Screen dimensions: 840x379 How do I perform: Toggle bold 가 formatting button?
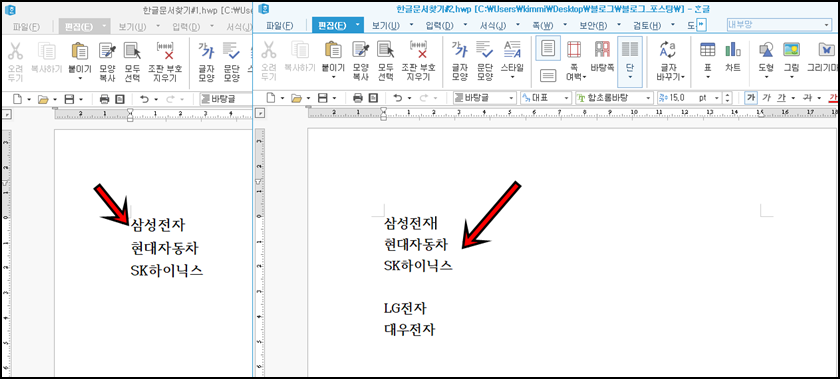(x=751, y=98)
